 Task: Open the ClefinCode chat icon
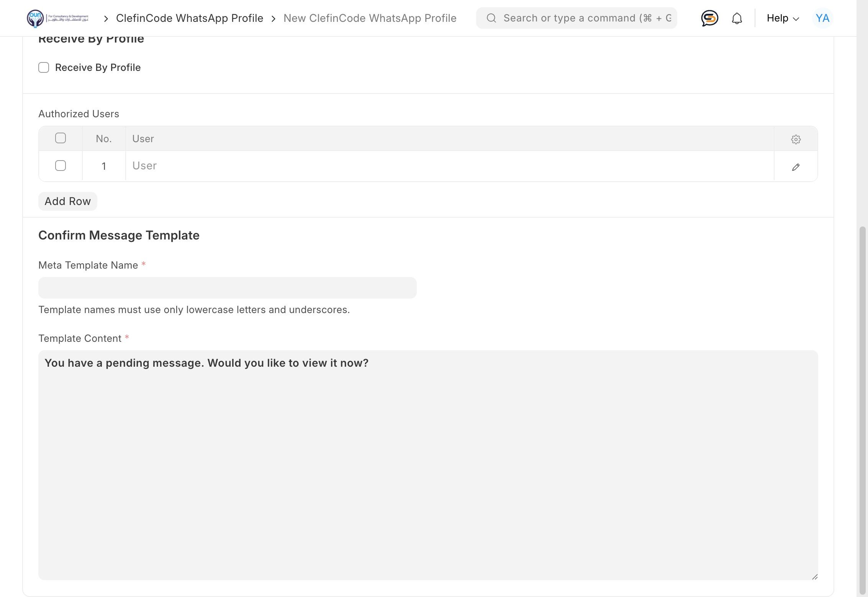(x=709, y=18)
